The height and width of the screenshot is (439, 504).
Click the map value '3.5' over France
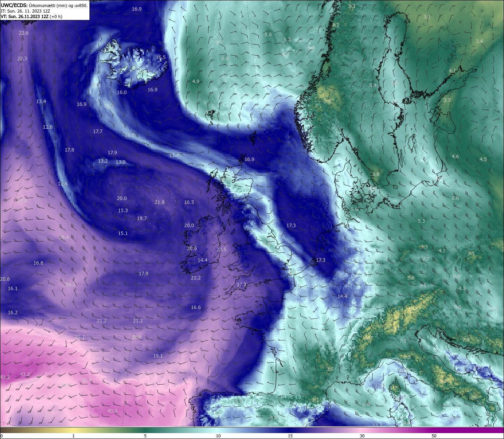[x=330, y=369]
